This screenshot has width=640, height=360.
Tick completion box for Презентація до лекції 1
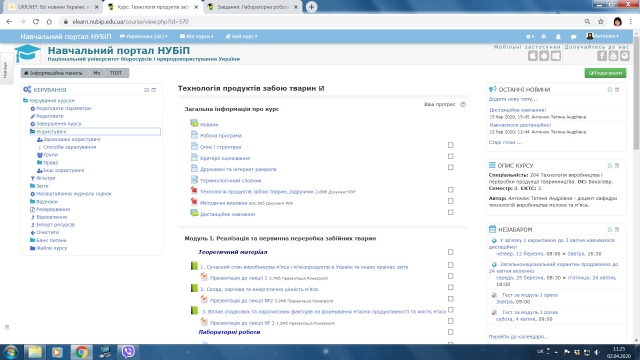[x=451, y=276]
